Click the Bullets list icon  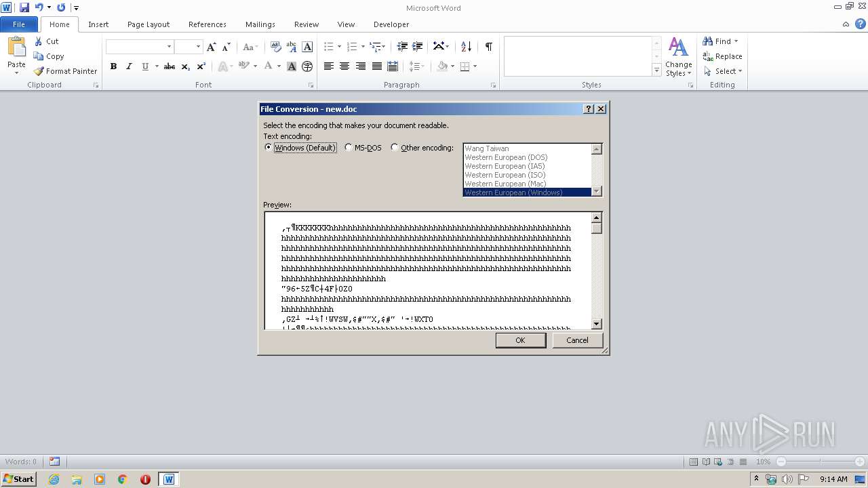328,47
